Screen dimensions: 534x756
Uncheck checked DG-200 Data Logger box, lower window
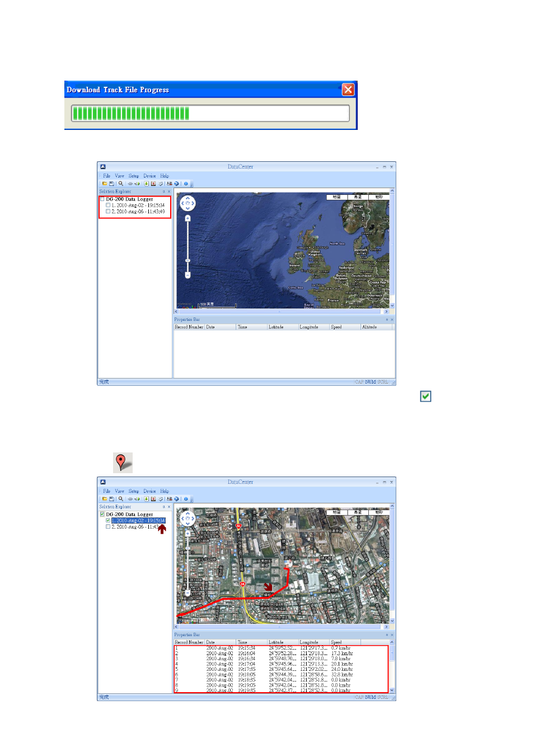click(102, 514)
